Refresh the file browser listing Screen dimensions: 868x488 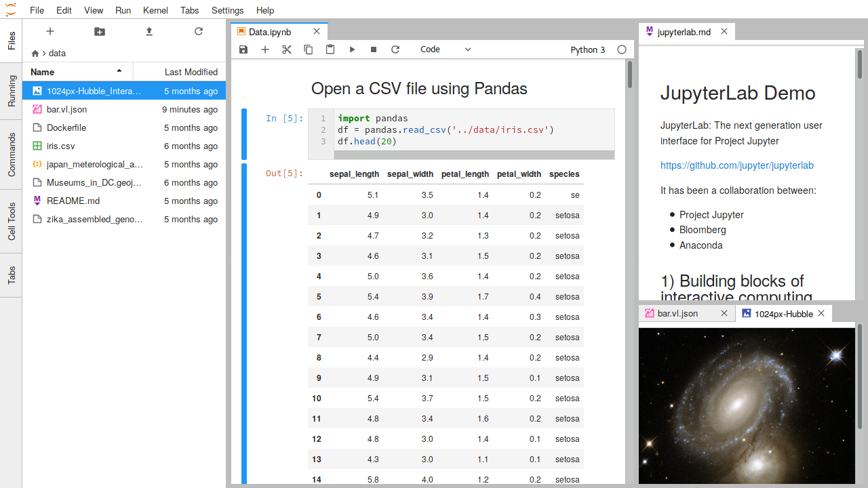[197, 31]
